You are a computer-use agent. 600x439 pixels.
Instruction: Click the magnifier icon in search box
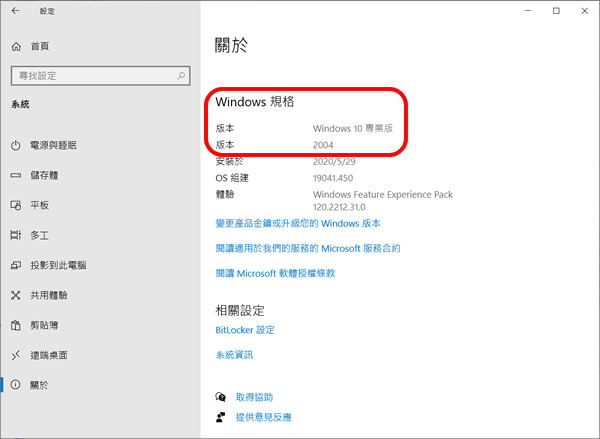(181, 75)
